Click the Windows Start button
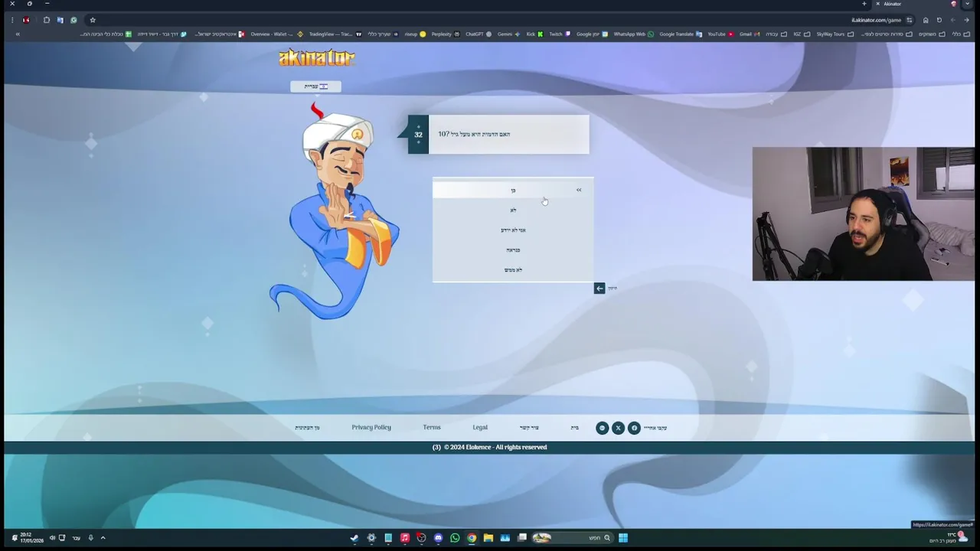 click(623, 538)
